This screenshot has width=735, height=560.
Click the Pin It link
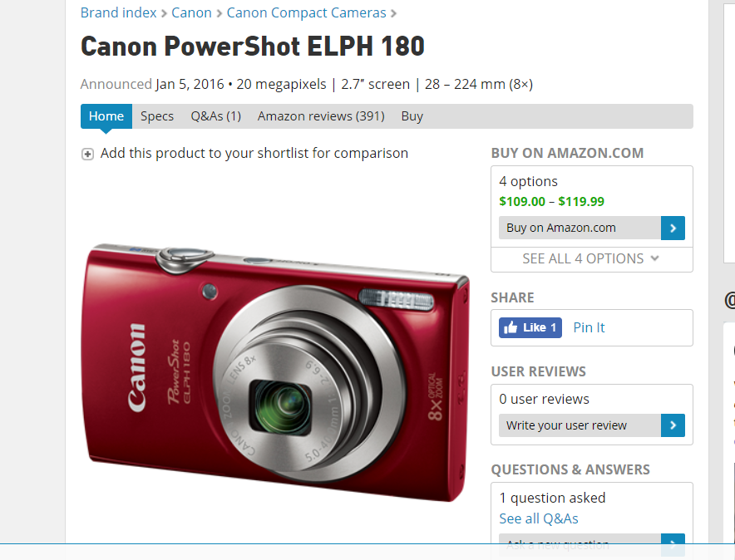pyautogui.click(x=589, y=327)
